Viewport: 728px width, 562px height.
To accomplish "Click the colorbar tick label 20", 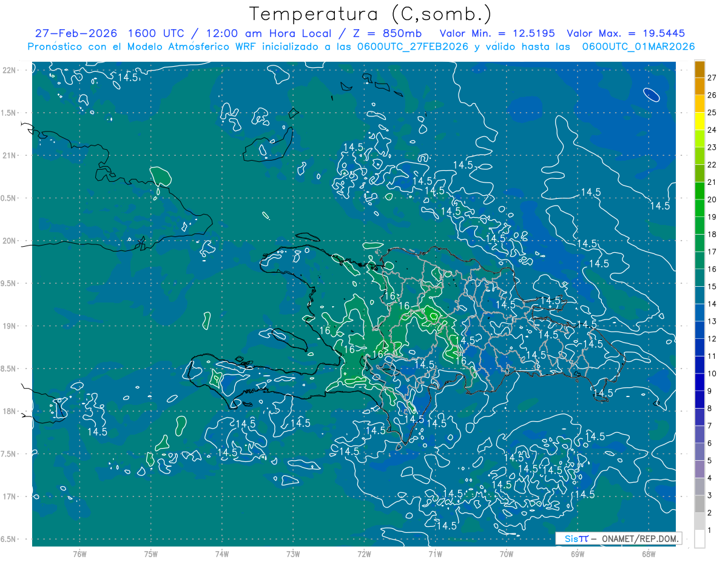I will [x=712, y=199].
